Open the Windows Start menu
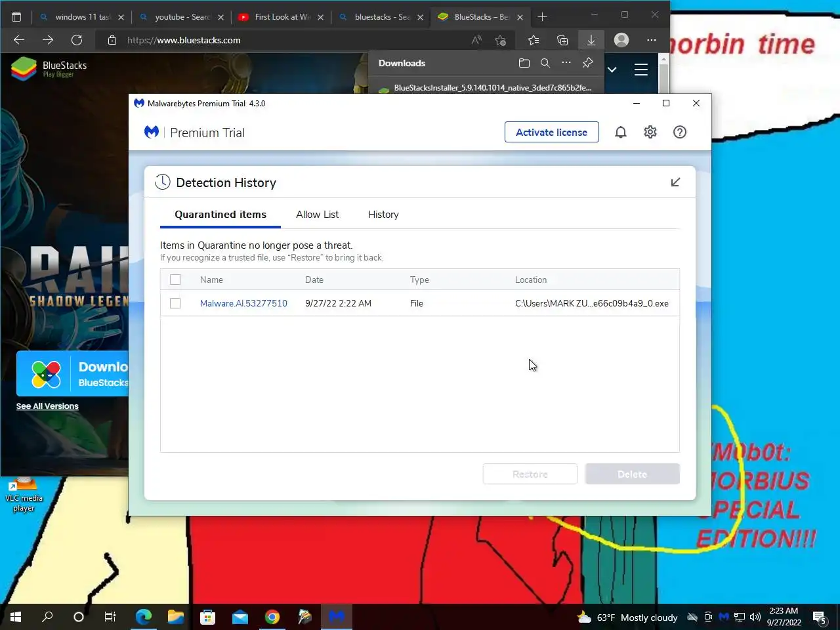This screenshot has width=840, height=630. [16, 617]
